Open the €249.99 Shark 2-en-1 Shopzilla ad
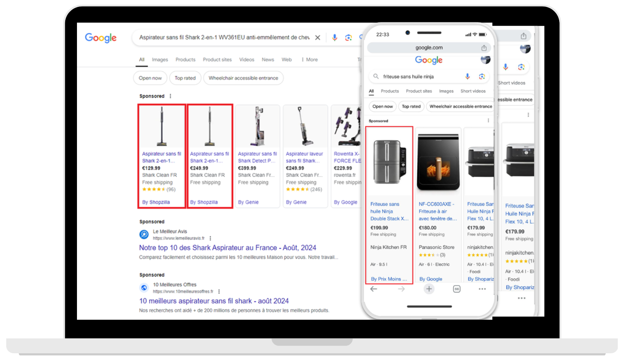This screenshot has height=364, width=624. 210,156
